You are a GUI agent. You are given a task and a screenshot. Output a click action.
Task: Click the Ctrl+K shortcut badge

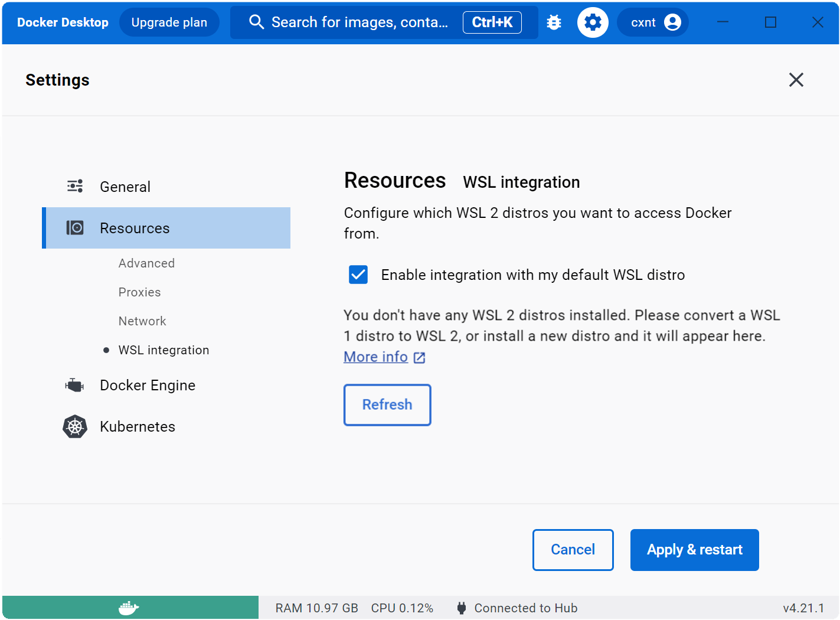coord(492,22)
